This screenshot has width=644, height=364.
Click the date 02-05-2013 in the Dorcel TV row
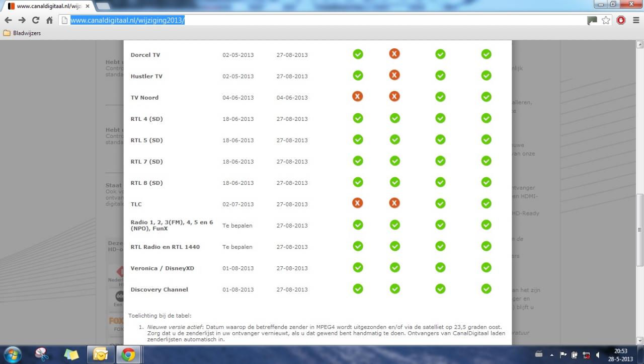point(238,55)
